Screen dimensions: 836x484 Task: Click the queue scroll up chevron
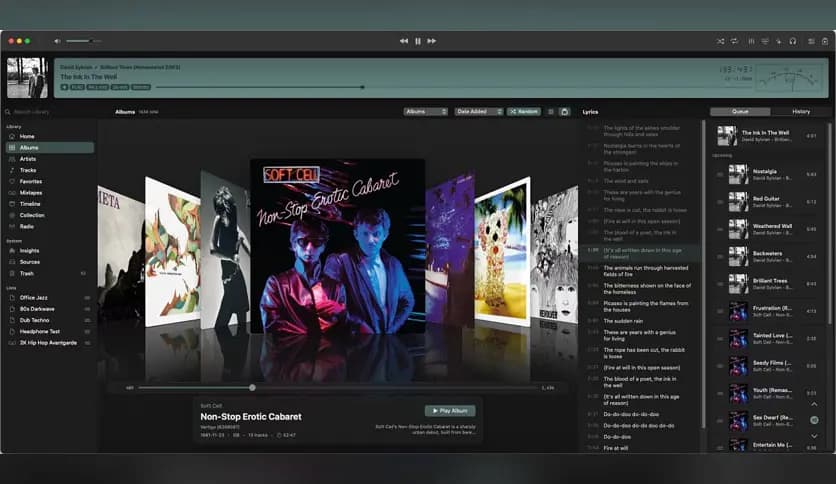point(814,405)
